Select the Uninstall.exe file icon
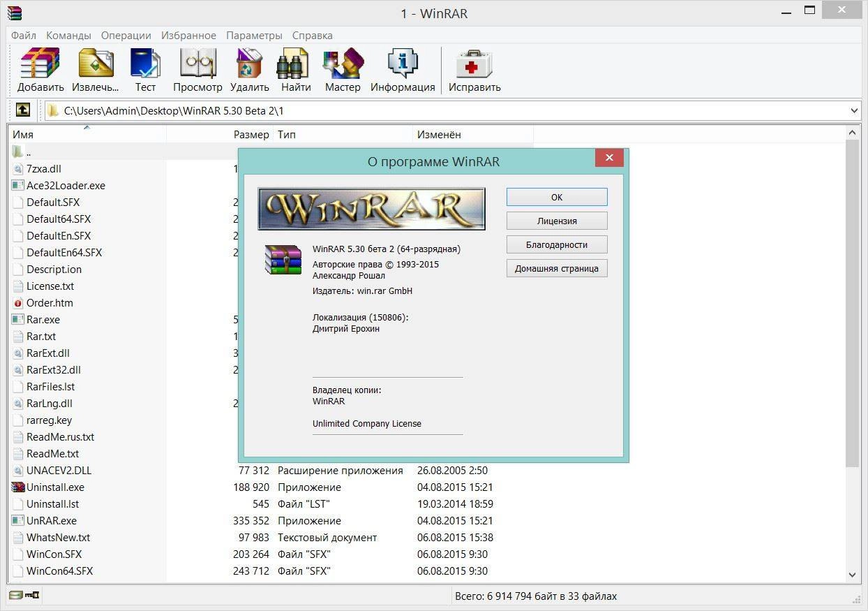This screenshot has width=868, height=611. point(18,487)
